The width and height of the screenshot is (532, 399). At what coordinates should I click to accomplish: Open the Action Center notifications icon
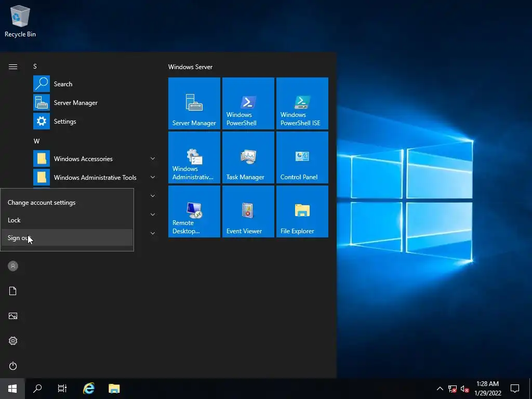pos(515,389)
